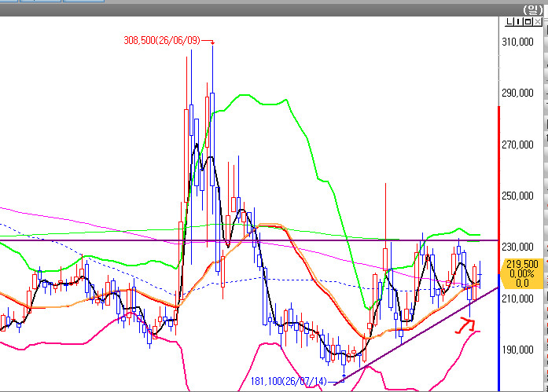This screenshot has width=548, height=392.
Task: Click the 230,000 price axis label
Action: pos(517,247)
